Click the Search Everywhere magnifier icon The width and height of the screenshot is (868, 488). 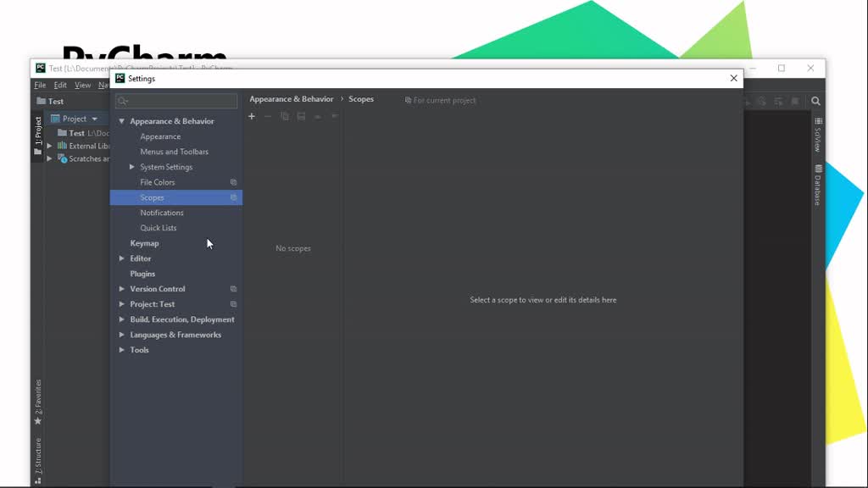815,102
